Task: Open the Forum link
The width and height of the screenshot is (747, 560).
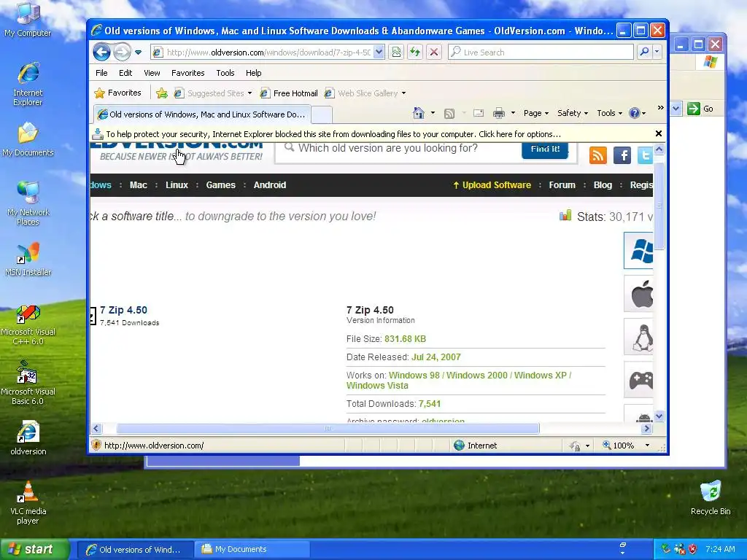Action: (x=562, y=185)
